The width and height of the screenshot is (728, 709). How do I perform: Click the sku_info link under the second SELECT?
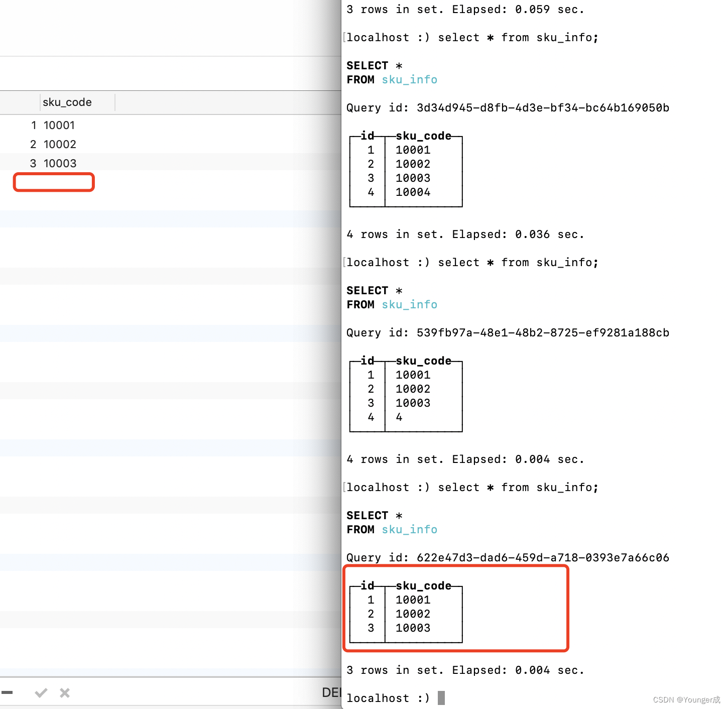[409, 304]
